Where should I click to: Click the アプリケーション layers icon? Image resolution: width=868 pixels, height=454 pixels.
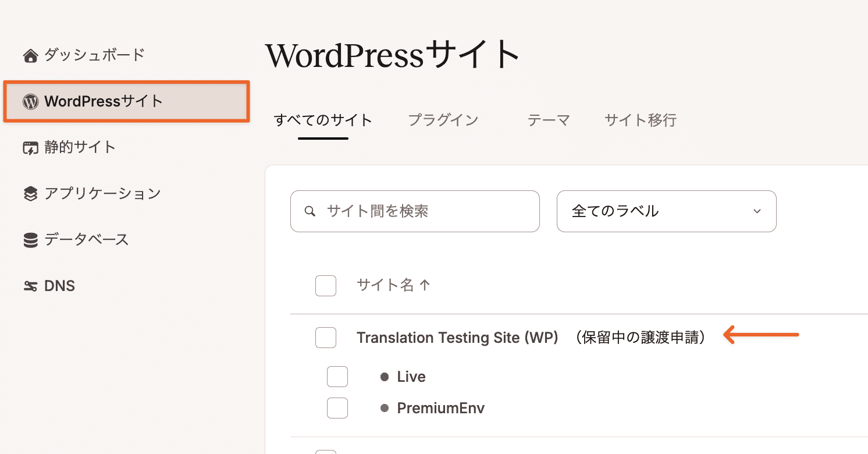tap(30, 194)
